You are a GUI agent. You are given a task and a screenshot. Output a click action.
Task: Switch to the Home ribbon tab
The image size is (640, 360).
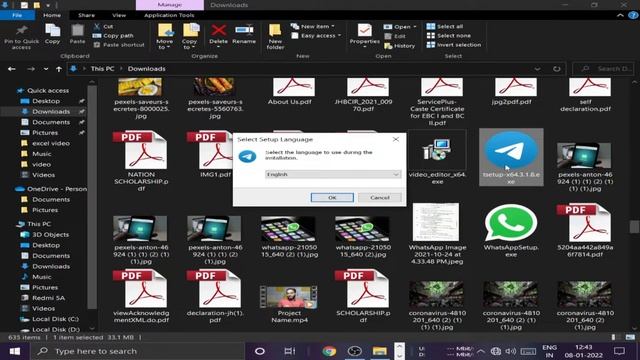(x=52, y=15)
